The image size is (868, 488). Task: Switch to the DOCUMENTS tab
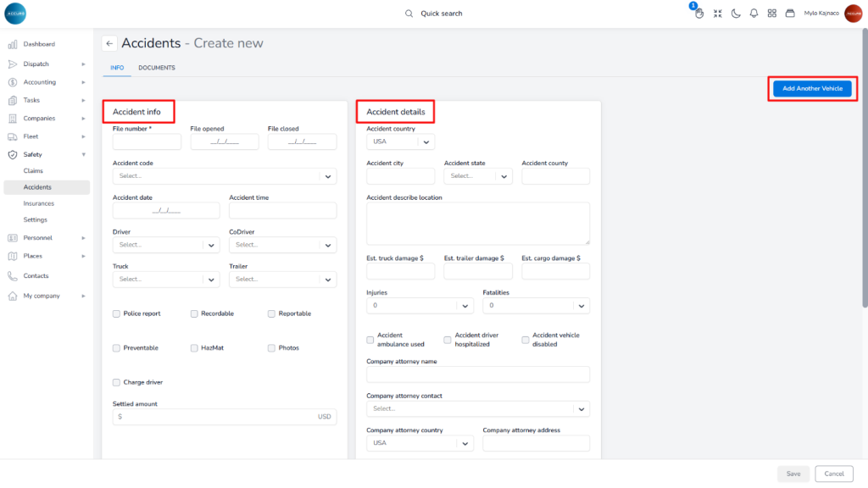coord(157,68)
